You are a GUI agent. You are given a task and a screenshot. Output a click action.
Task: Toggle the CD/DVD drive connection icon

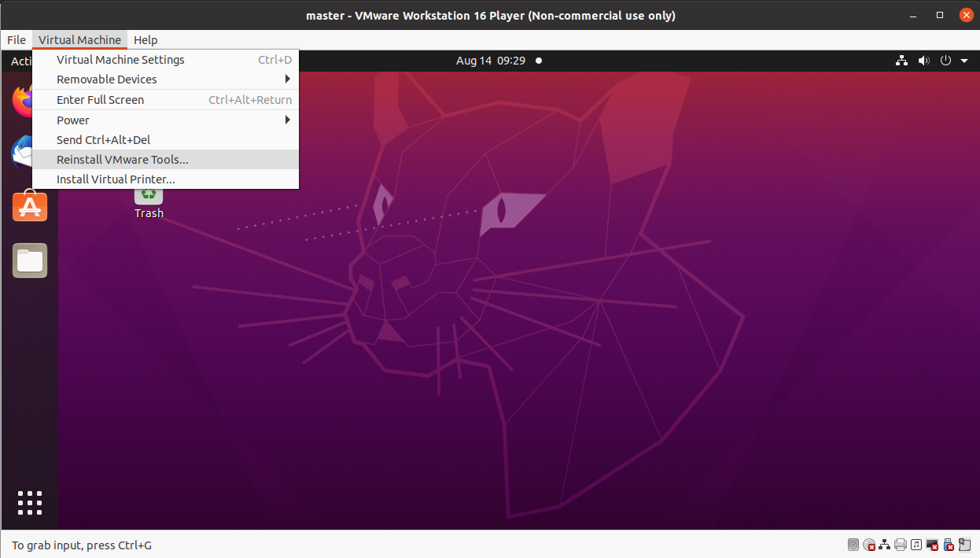869,545
